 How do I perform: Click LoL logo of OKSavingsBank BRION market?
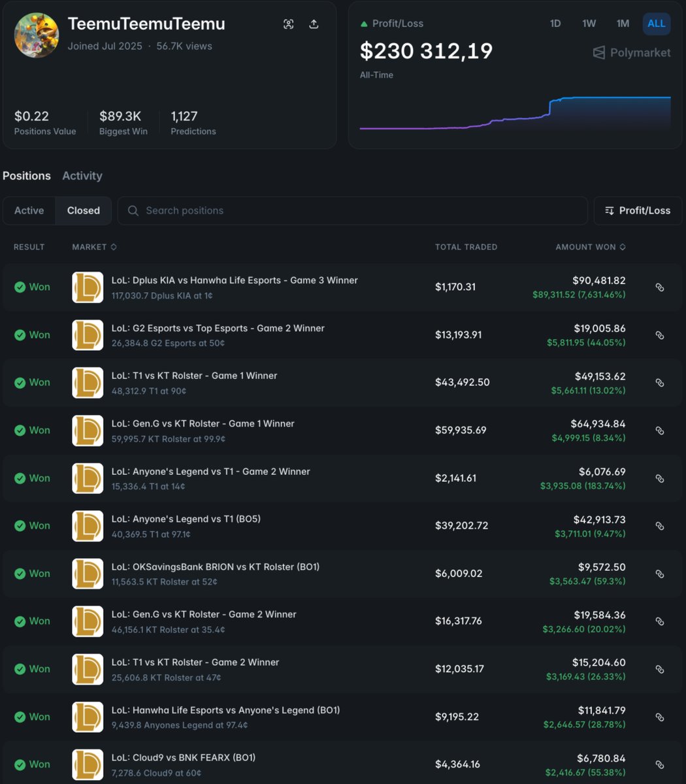pyautogui.click(x=88, y=574)
